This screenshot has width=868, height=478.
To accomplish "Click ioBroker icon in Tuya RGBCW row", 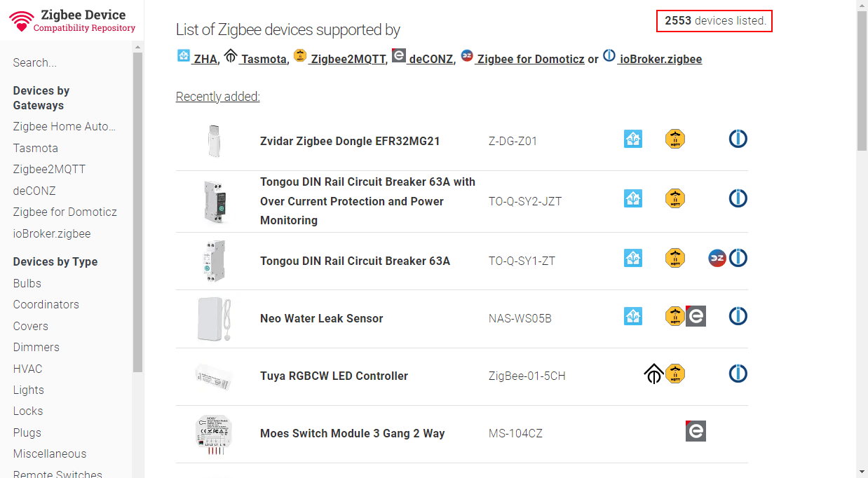I will 738,374.
